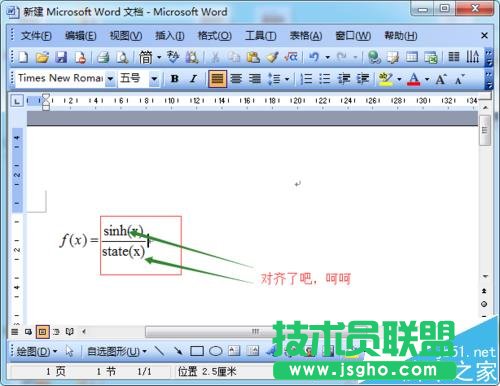500x386 pixels.
Task: Switch to Outline view
Action: pos(56,332)
